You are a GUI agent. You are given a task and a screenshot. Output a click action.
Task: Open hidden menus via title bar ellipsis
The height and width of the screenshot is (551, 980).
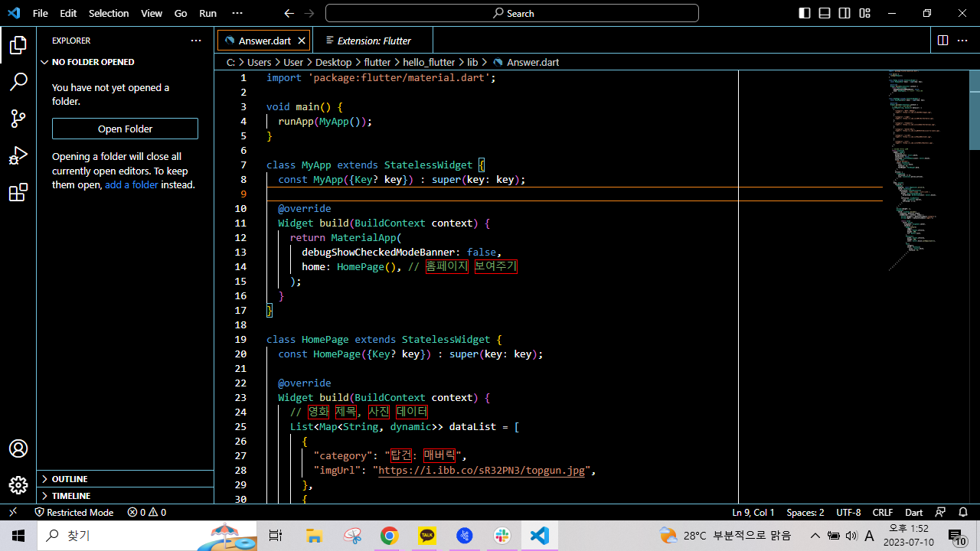click(x=237, y=13)
